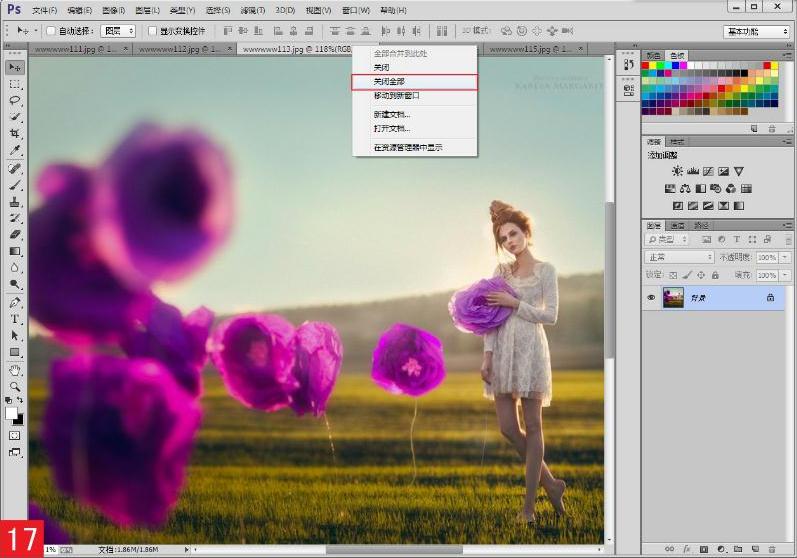Enable the 显示变换控件 checkbox

[152, 31]
